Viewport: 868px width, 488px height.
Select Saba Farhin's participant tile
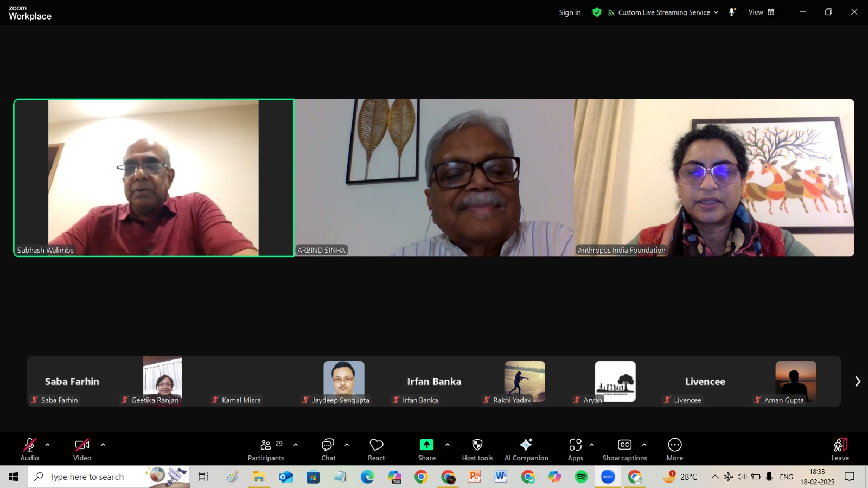(x=72, y=381)
